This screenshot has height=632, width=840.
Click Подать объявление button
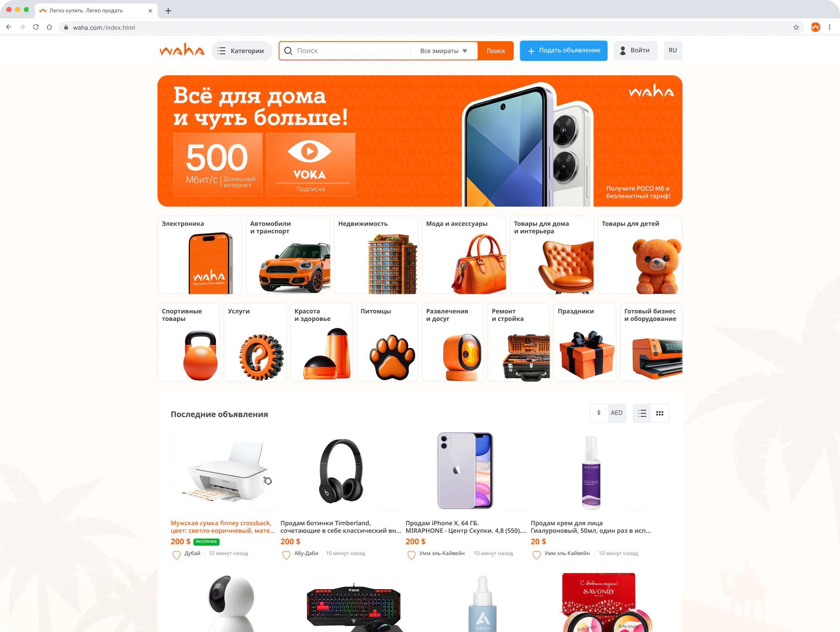click(563, 50)
